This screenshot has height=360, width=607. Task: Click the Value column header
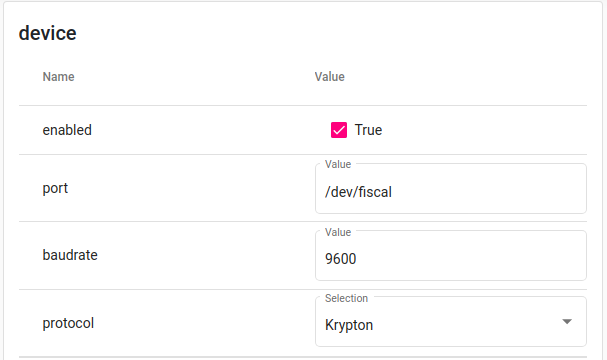[x=329, y=77]
